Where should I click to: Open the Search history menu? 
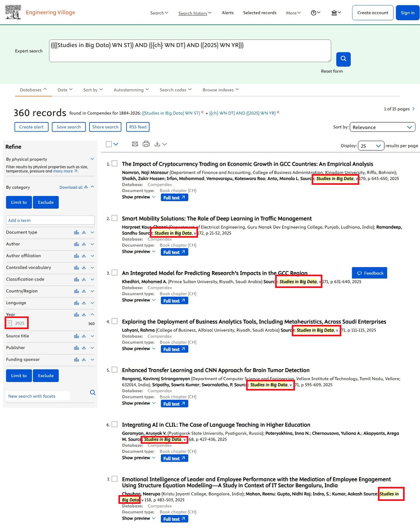(195, 13)
